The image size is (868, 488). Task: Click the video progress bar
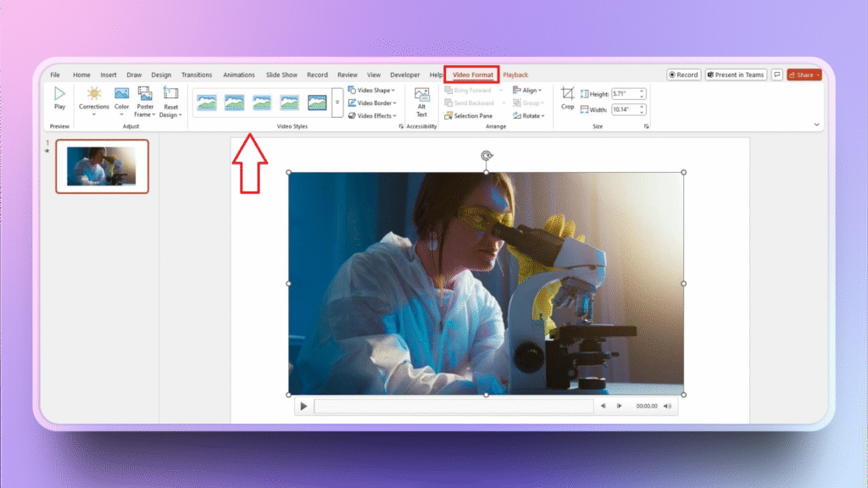pyautogui.click(x=453, y=406)
